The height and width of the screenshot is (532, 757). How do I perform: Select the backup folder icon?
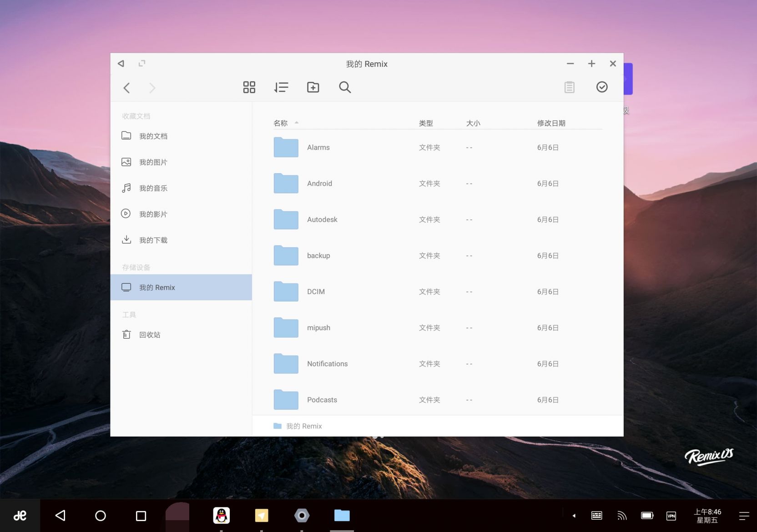(x=286, y=255)
